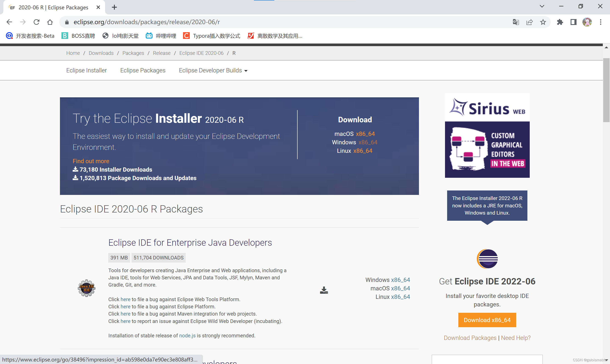Viewport: 610px width, 364px height.
Task: Open the Eclipse Installer menu item
Action: pos(86,70)
